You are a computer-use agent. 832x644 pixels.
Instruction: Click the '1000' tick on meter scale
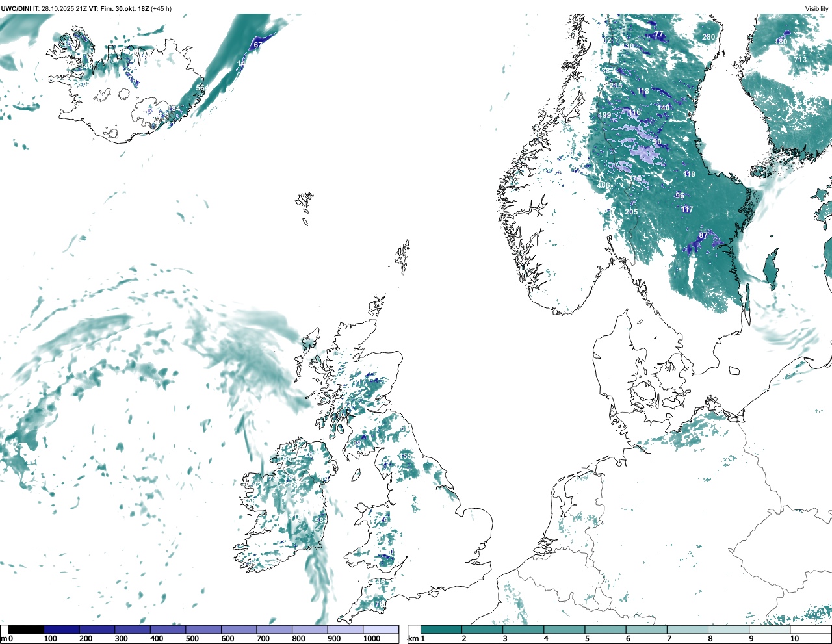372,639
